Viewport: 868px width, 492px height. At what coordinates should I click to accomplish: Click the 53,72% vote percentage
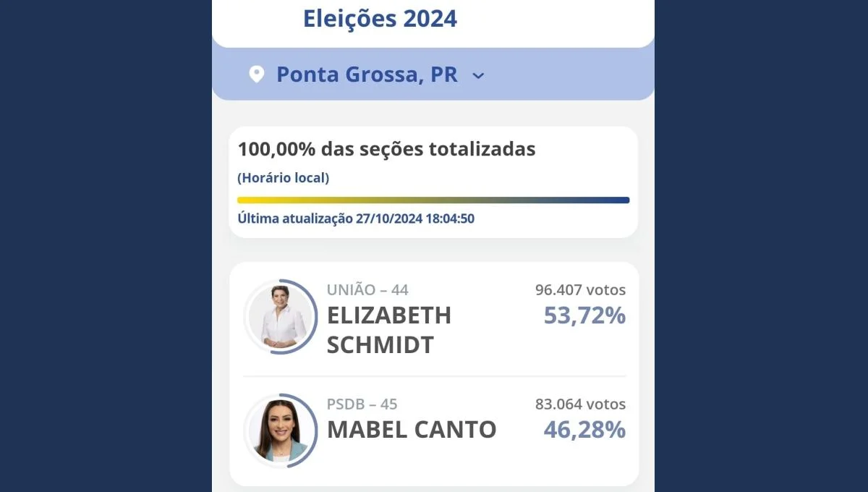[584, 316]
